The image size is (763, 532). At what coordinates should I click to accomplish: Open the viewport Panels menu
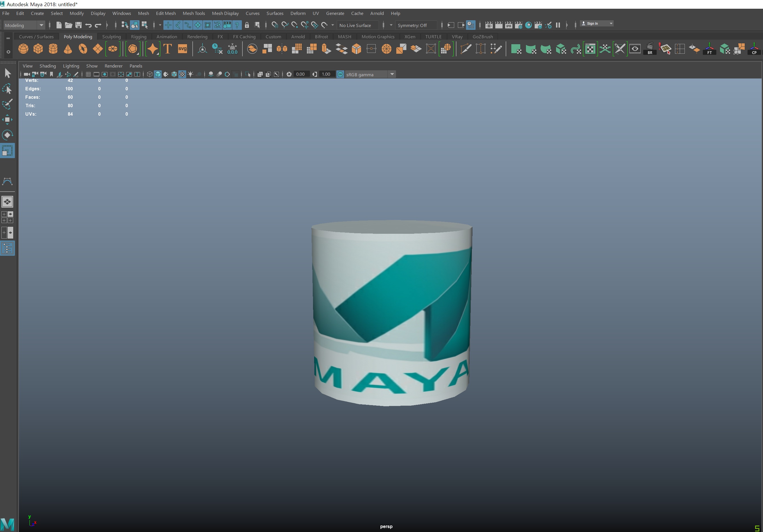coord(136,66)
